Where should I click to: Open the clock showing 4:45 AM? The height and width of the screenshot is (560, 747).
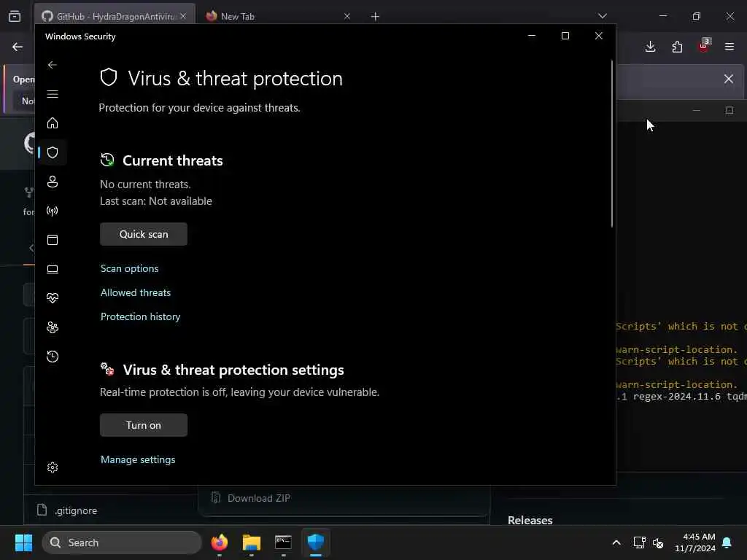click(695, 542)
